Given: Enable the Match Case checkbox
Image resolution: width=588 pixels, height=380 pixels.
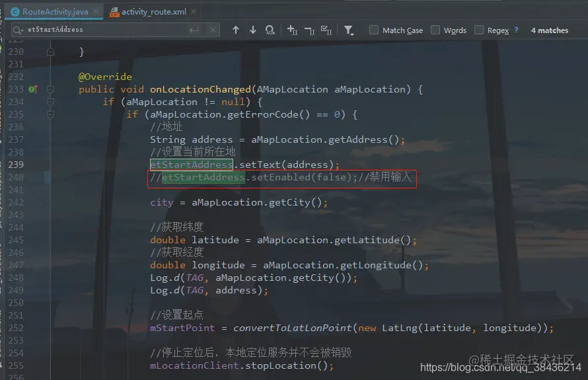Looking at the screenshot, I should (374, 30).
